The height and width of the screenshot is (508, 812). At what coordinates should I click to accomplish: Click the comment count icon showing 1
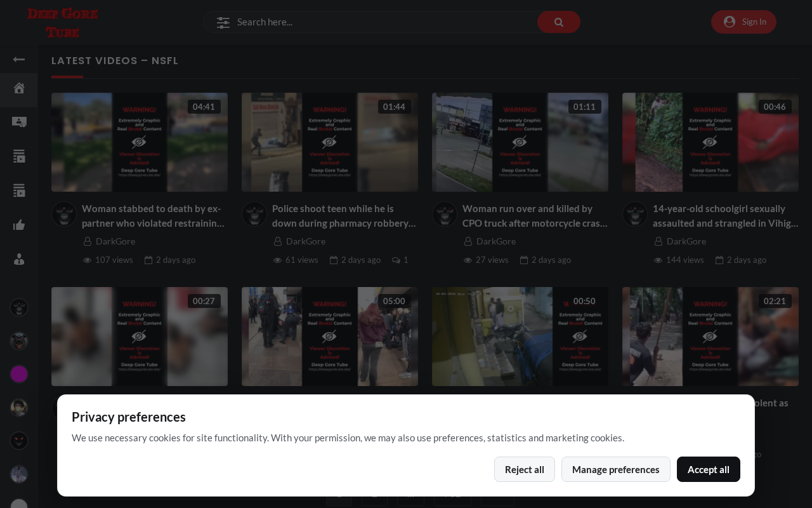click(x=396, y=260)
